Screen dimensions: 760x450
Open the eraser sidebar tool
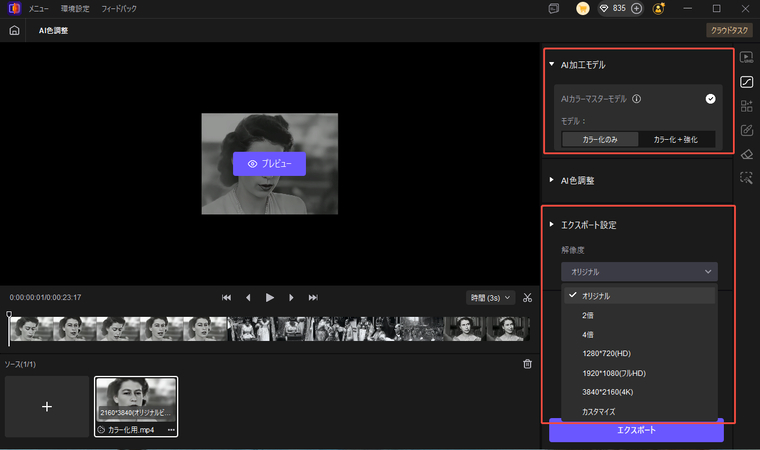tap(746, 154)
